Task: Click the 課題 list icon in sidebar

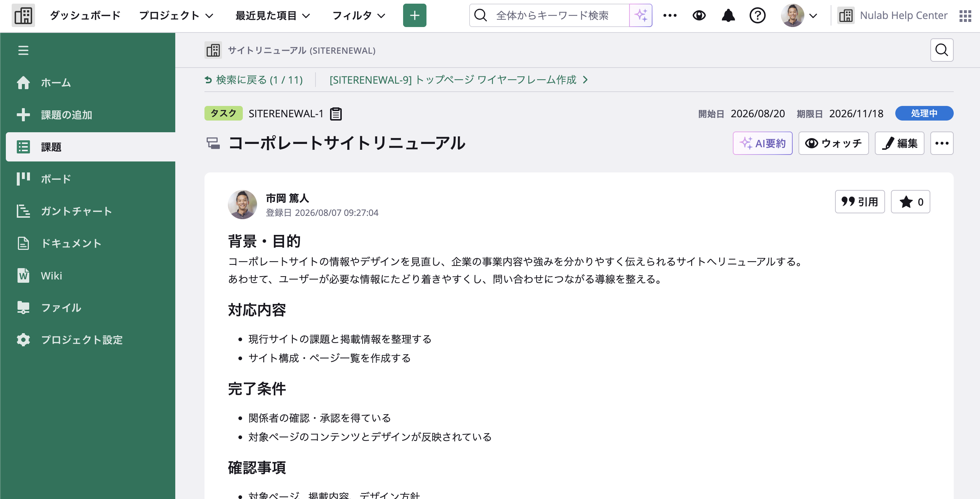Action: pyautogui.click(x=23, y=147)
